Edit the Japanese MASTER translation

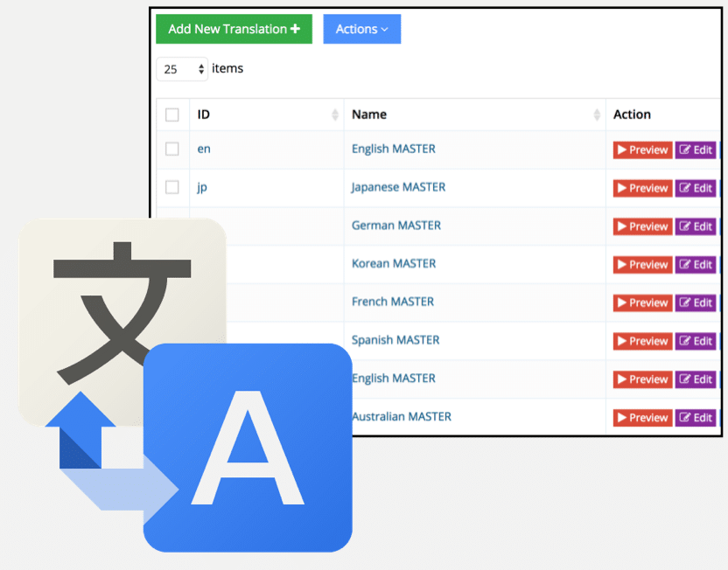tap(696, 188)
